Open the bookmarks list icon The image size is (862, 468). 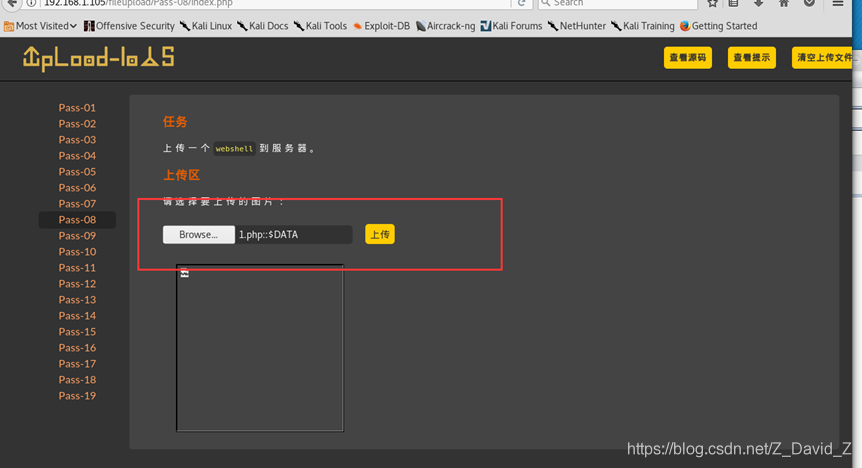point(734,3)
